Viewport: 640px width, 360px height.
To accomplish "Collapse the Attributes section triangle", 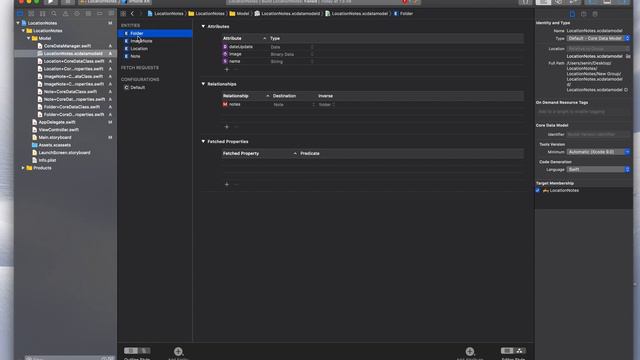I will 203,26.
